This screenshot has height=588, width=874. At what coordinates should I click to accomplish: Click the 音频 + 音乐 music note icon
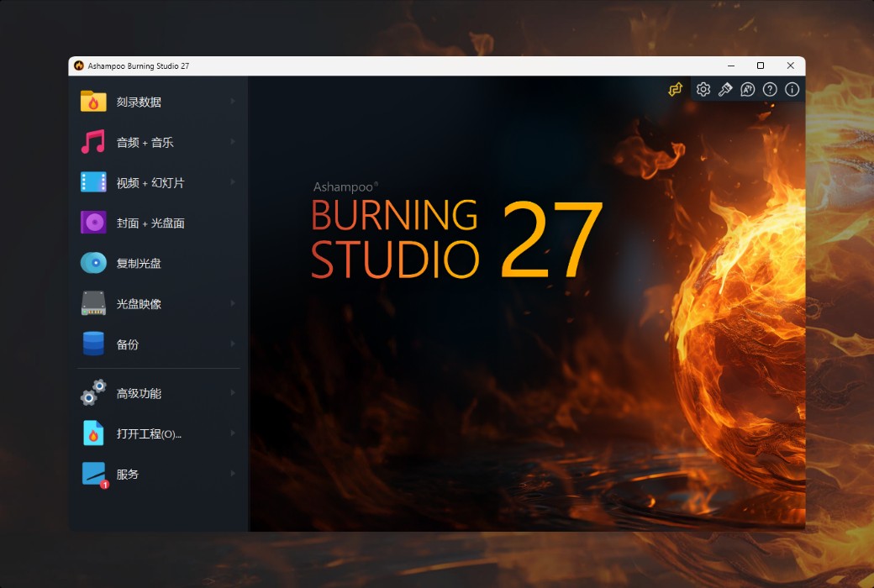click(x=92, y=141)
